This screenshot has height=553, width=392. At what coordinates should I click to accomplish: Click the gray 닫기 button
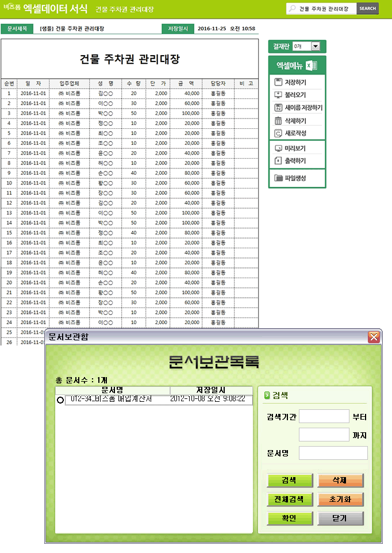[340, 519]
